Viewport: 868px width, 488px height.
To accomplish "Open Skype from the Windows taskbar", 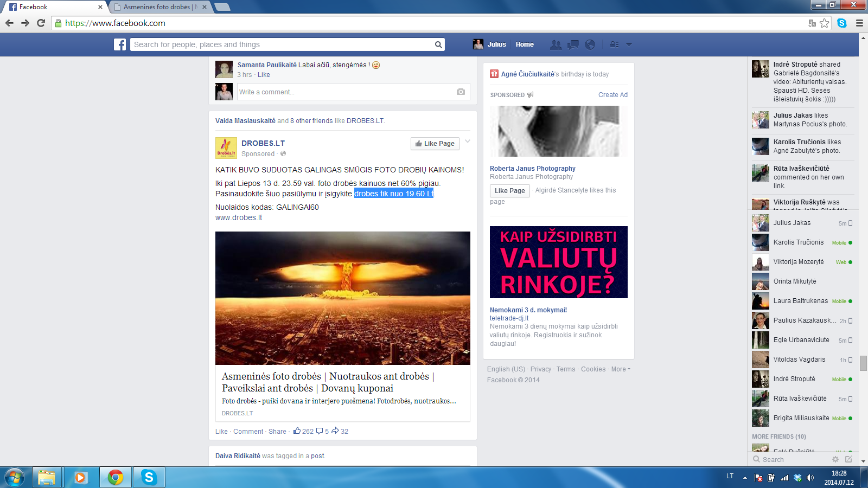I will click(149, 477).
